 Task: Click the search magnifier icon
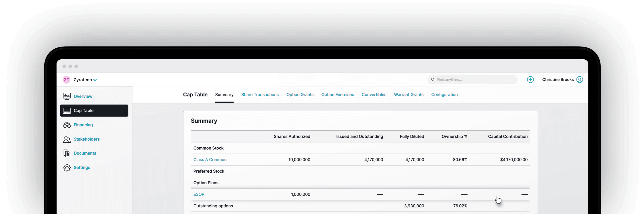pos(433,79)
